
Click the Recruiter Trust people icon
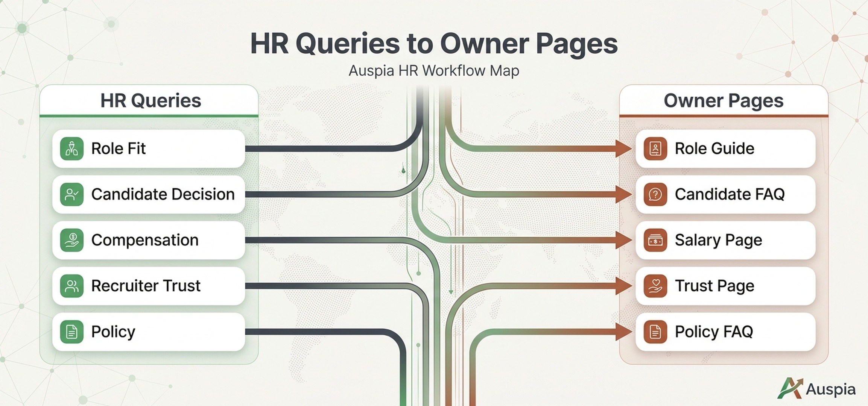tap(71, 286)
